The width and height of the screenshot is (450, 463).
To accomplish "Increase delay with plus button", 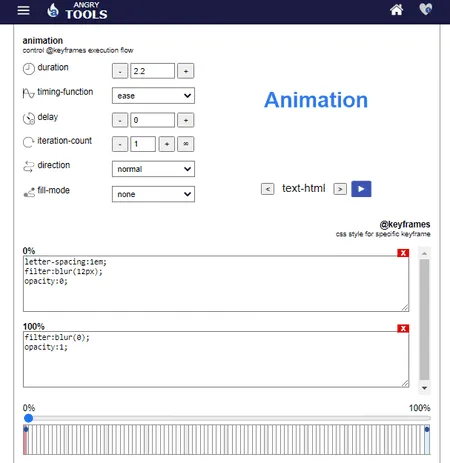I will 186,120.
